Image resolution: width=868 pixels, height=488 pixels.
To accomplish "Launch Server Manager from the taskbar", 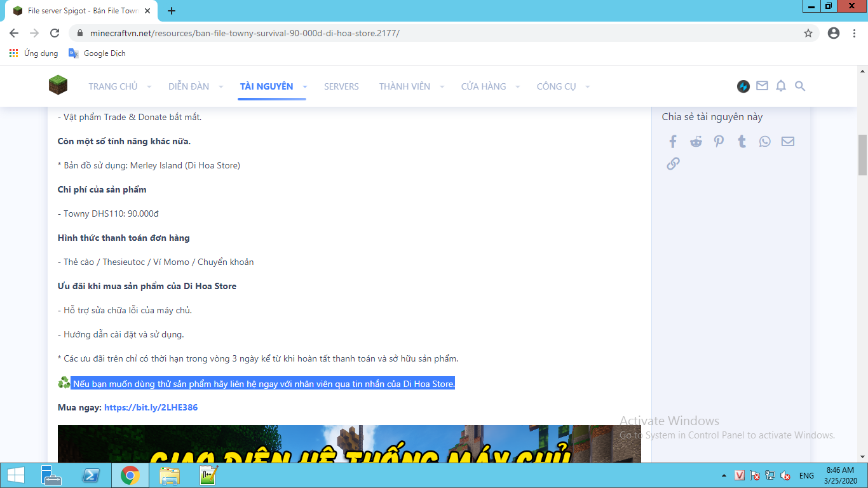I will [x=51, y=475].
